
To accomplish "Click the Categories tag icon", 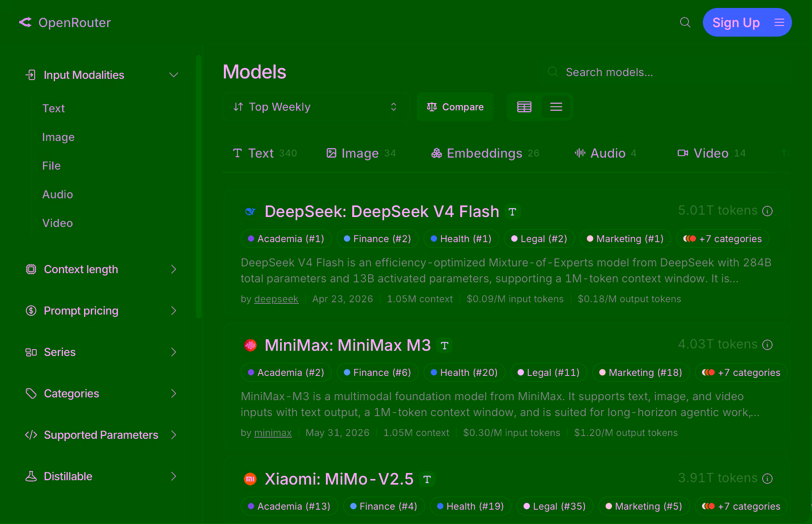I will [x=31, y=393].
